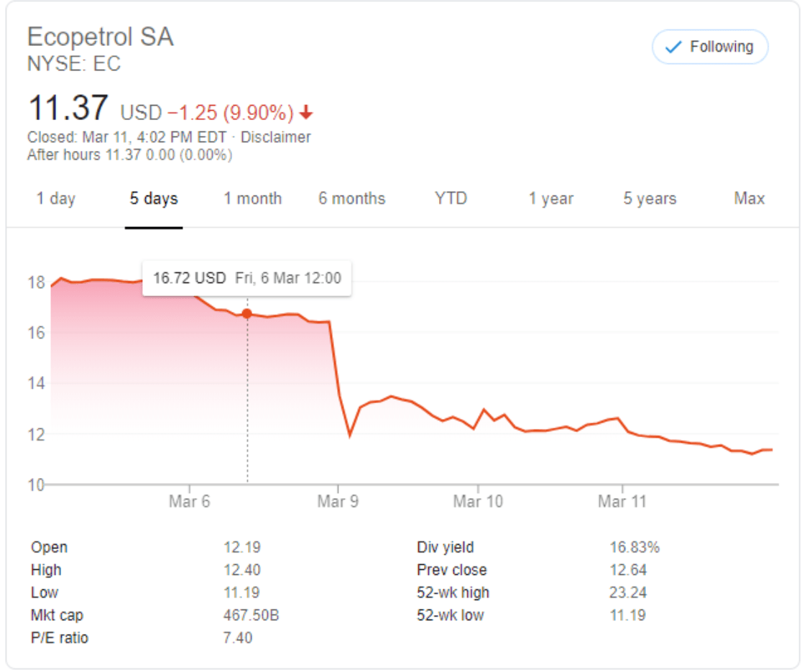Image resolution: width=807 pixels, height=672 pixels.
Task: Click the red down arrow icon
Action: pyautogui.click(x=307, y=113)
